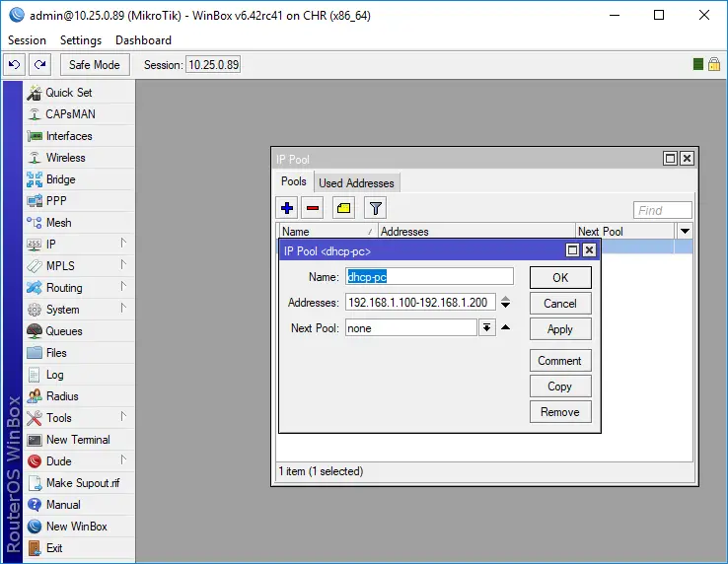Open column chooser dropdown in pool table
The width and height of the screenshot is (728, 564).
pyautogui.click(x=685, y=231)
